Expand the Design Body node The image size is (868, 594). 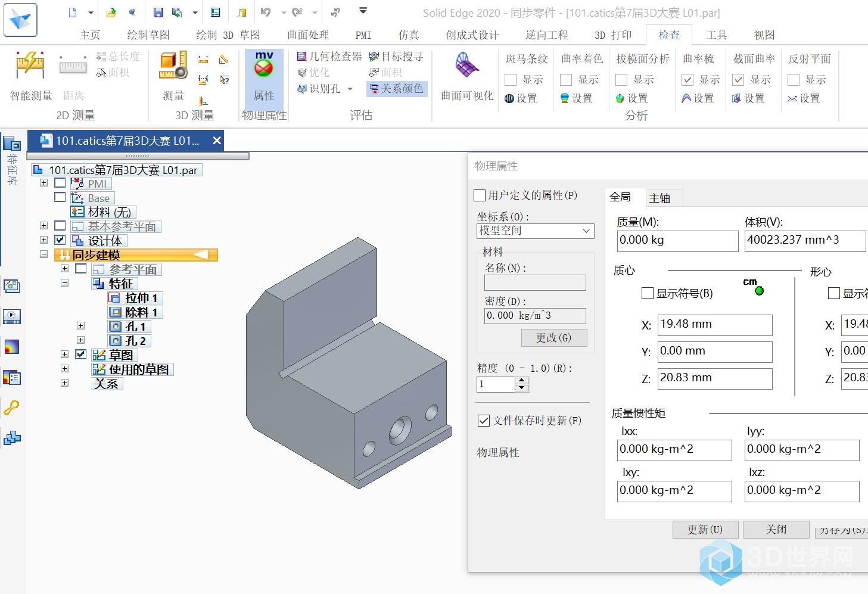[43, 240]
